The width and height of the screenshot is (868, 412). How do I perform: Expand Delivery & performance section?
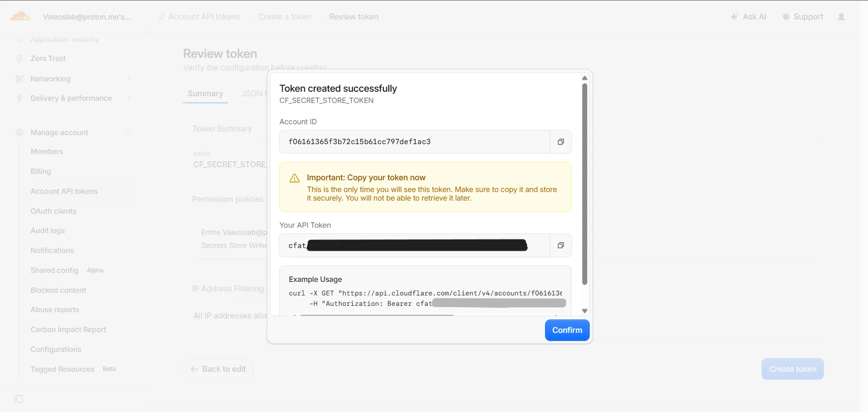tap(129, 98)
